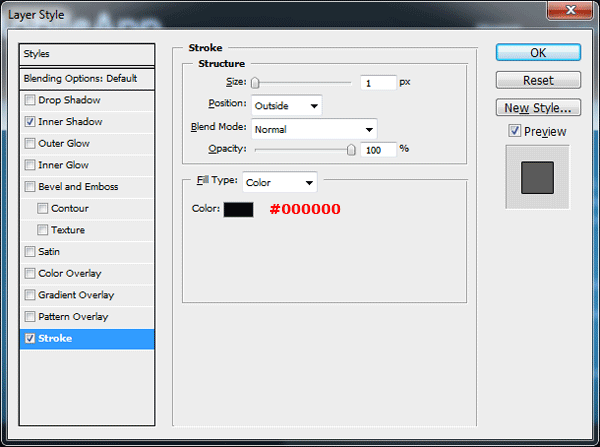Enable the Drop Shadow checkbox

pos(30,100)
